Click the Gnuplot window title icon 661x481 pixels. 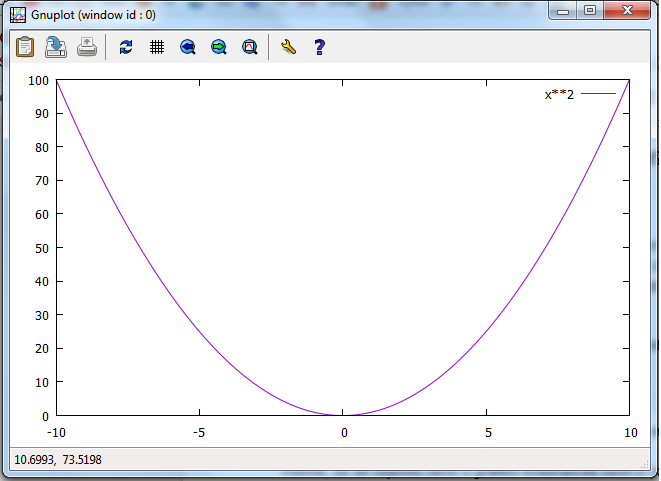pos(18,15)
